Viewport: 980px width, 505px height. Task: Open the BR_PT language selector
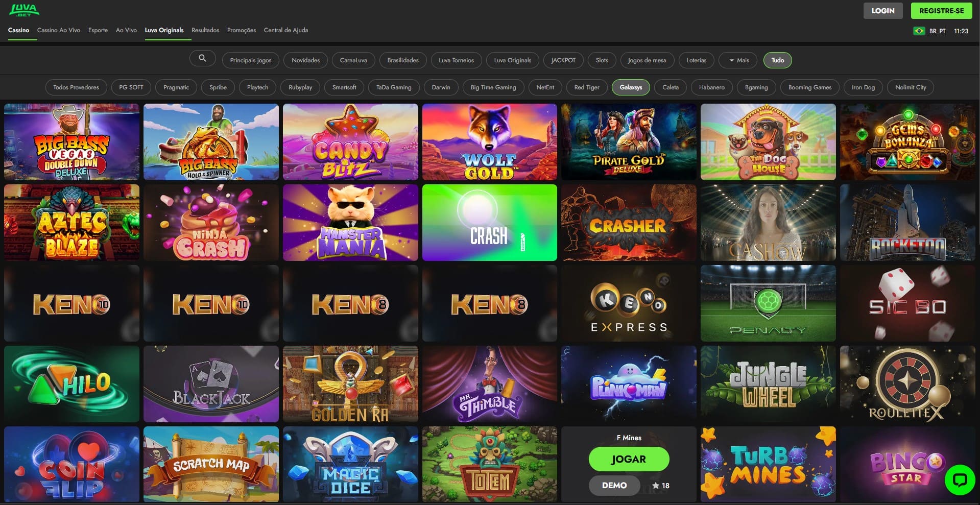(x=937, y=31)
